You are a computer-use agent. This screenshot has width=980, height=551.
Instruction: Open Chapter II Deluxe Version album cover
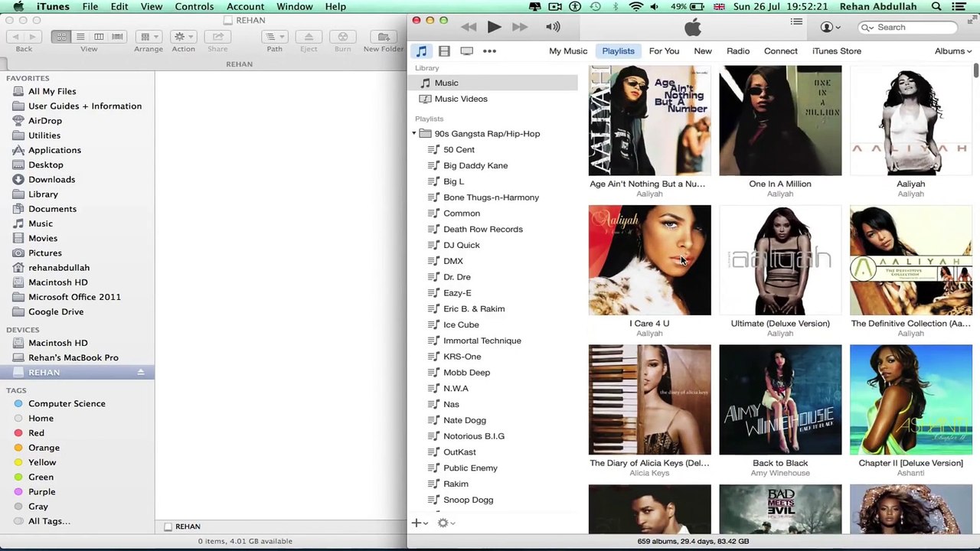tap(911, 400)
